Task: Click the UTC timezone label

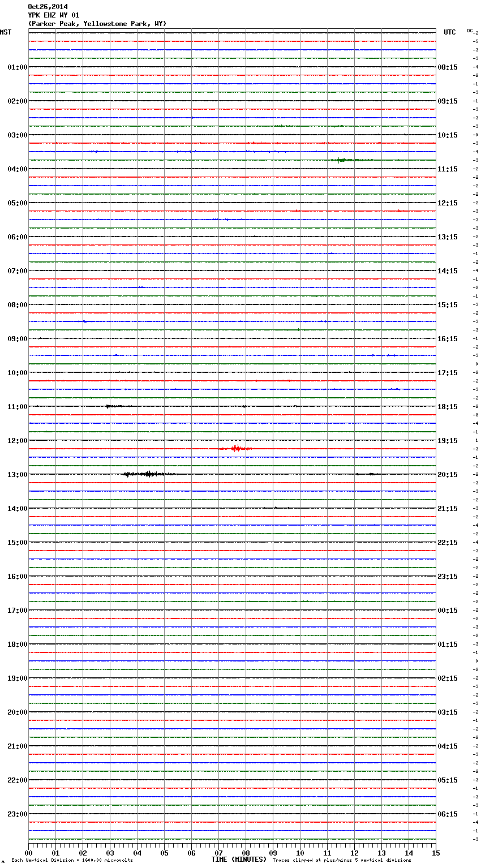Action: [450, 32]
